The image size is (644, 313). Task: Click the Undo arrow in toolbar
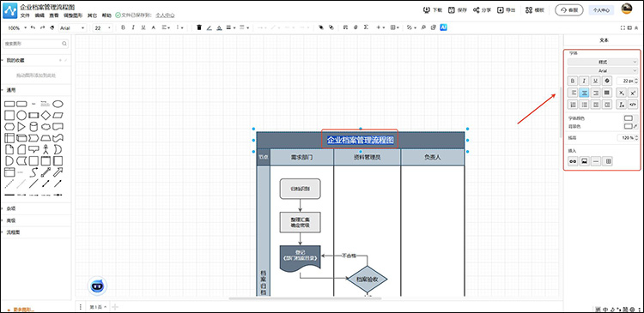pyautogui.click(x=33, y=27)
